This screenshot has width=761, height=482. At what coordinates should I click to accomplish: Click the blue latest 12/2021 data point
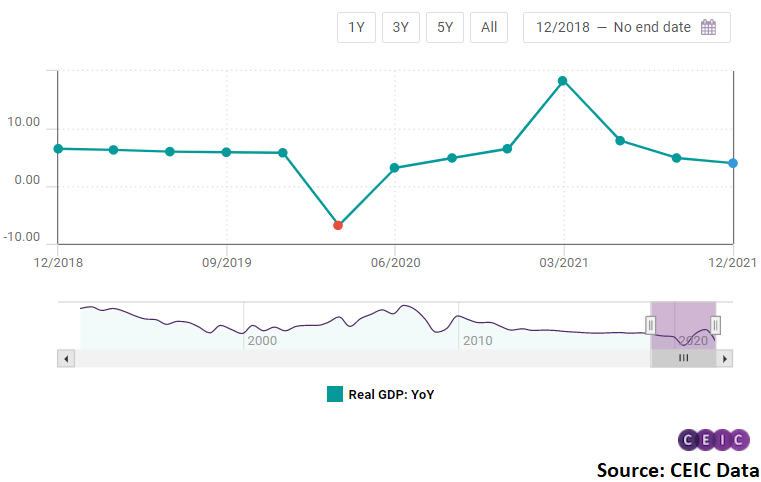click(x=733, y=163)
